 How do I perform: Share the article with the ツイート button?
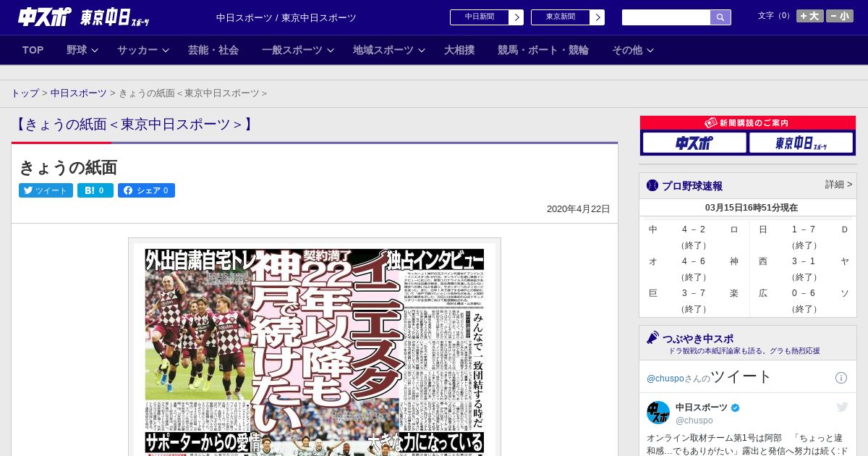(46, 190)
